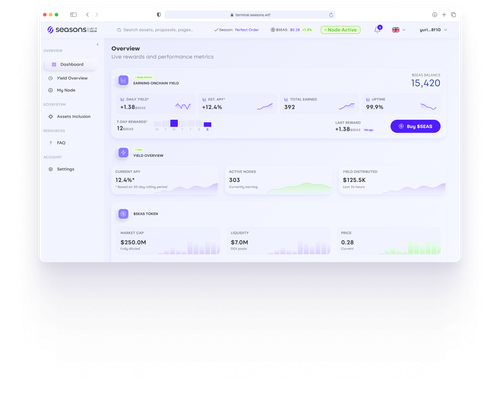Click the Yield Distributed card

click(x=392, y=180)
